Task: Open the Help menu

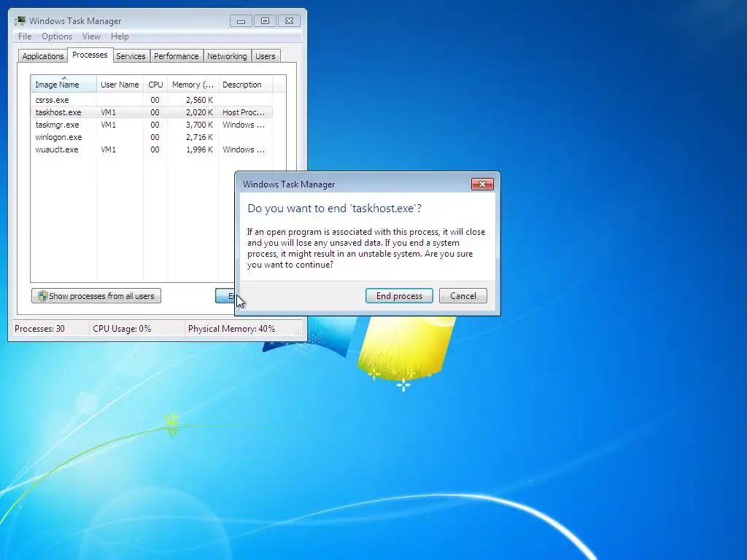Action: (x=120, y=36)
